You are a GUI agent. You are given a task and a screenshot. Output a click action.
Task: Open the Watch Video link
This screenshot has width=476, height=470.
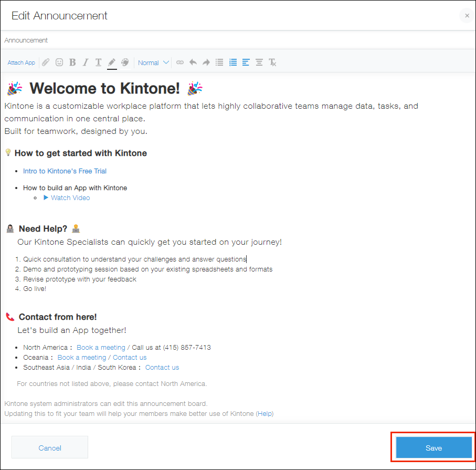point(70,198)
